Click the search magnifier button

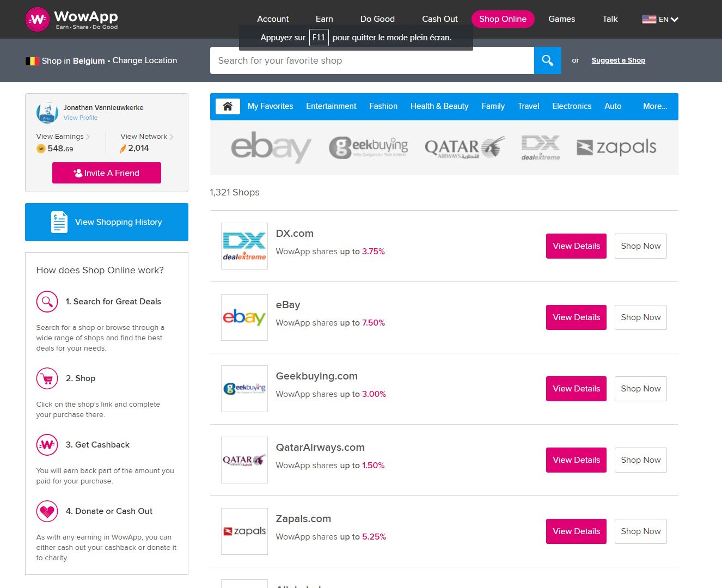[548, 60]
